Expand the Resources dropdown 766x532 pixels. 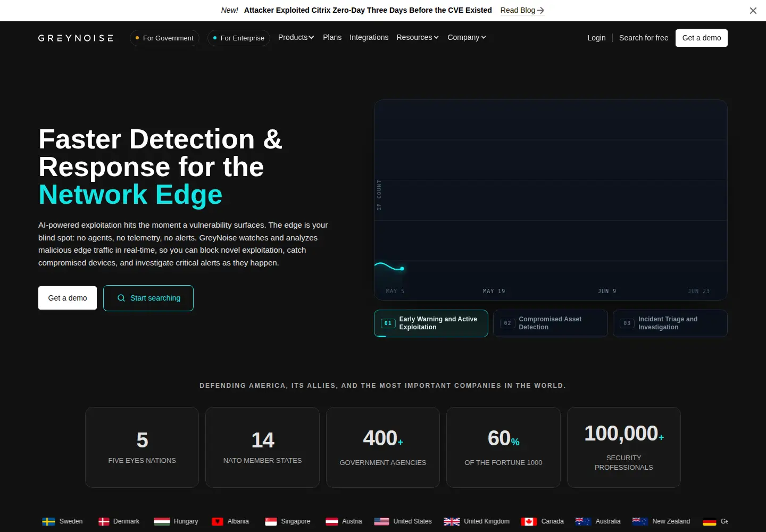418,37
